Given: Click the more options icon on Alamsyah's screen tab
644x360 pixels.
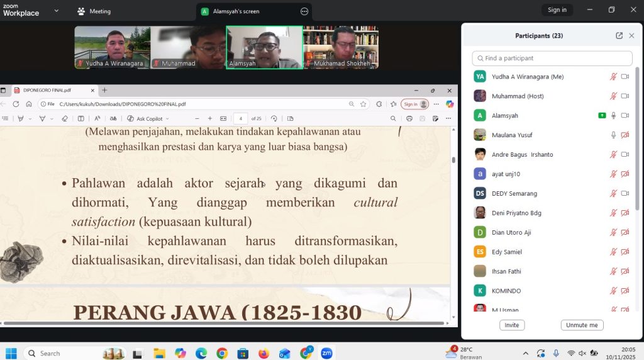Looking at the screenshot, I should (x=304, y=11).
